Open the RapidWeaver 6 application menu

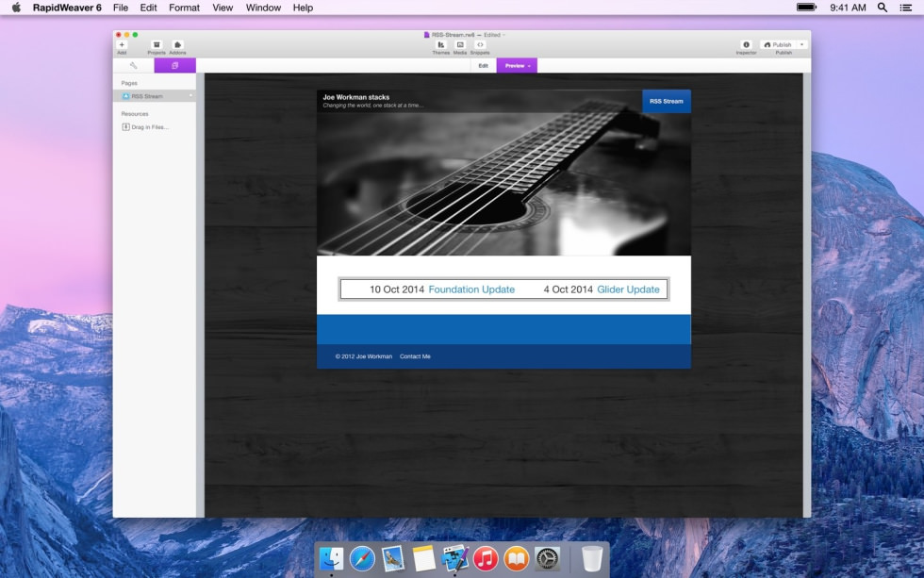click(67, 8)
